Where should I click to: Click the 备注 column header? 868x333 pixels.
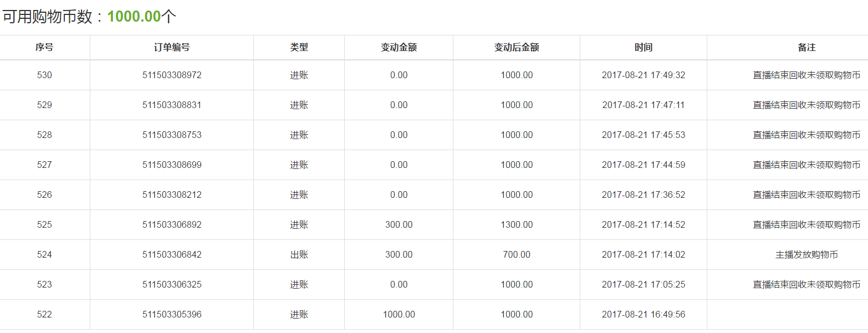[x=806, y=48]
